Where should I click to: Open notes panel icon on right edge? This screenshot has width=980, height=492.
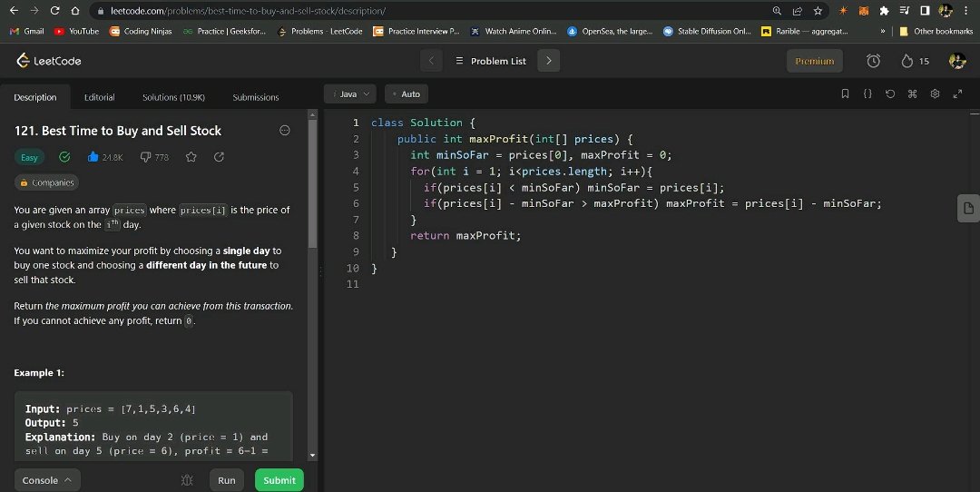click(968, 208)
